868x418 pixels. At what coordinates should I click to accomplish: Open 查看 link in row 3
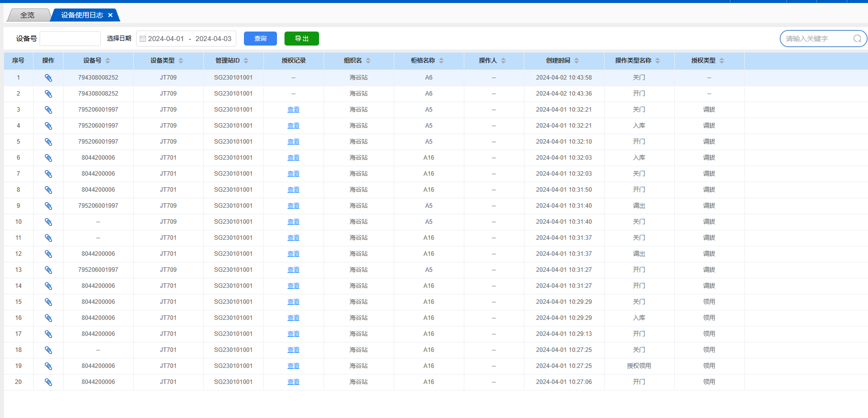point(294,110)
